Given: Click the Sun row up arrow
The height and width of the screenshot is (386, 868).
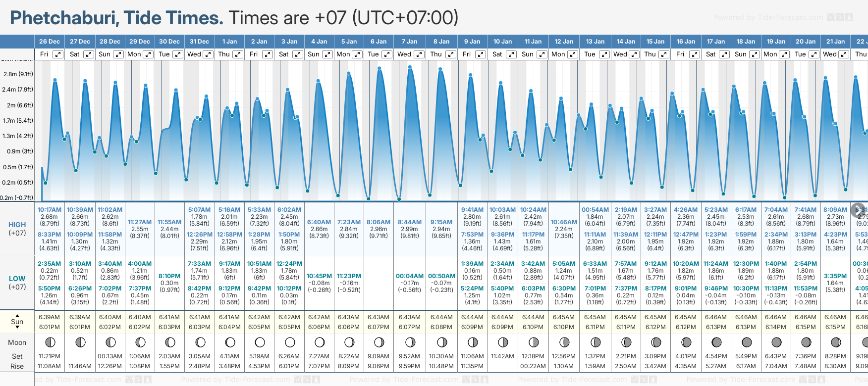Looking at the screenshot, I should [17, 315].
